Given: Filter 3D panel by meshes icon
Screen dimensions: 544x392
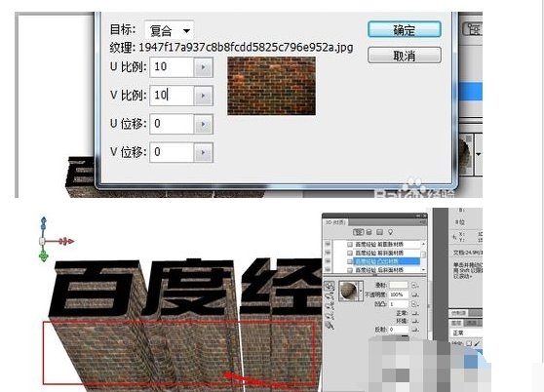Looking at the screenshot, I should 369,232.
